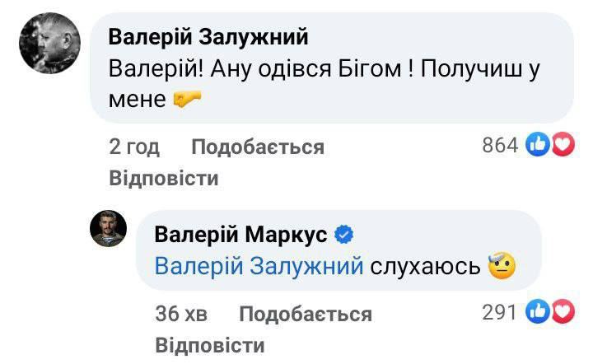Click the blue like reaction icon beside 864
Viewport: 593px width, 364px height.
539,146
